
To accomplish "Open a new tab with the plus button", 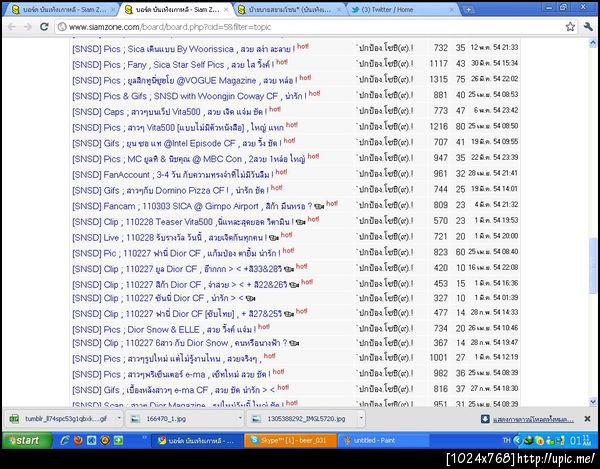I will coord(468,10).
